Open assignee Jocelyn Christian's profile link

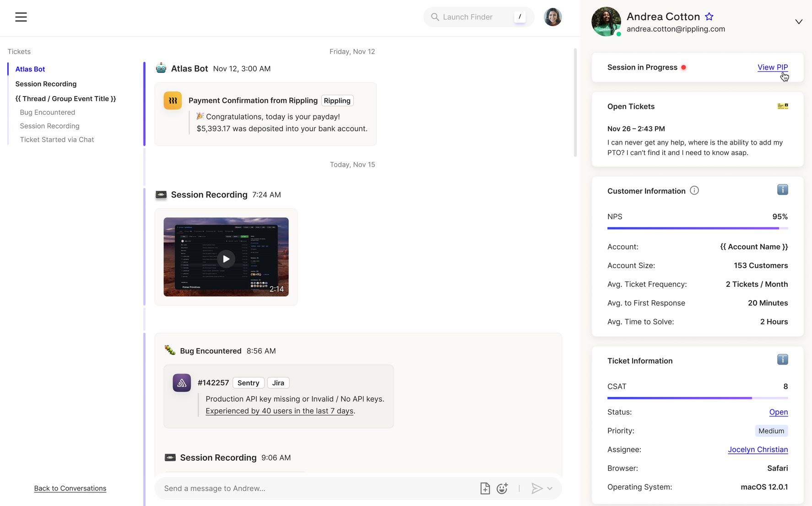pyautogui.click(x=758, y=449)
